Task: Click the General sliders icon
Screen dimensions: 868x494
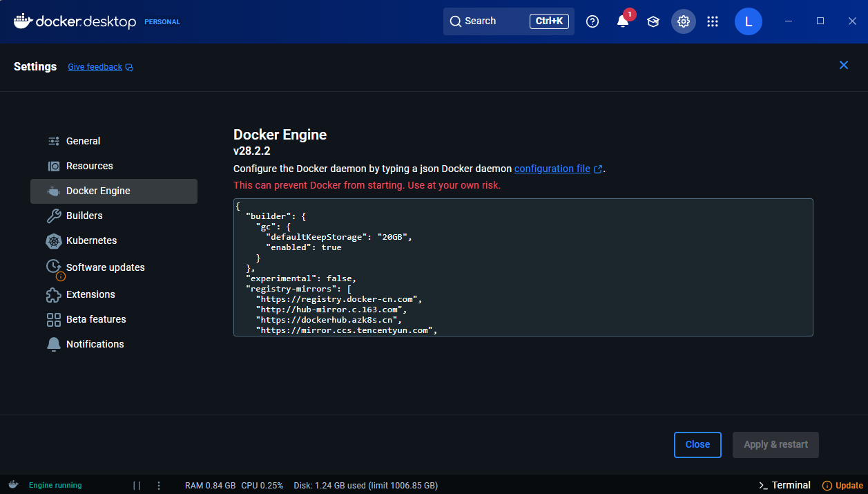Action: coord(54,141)
